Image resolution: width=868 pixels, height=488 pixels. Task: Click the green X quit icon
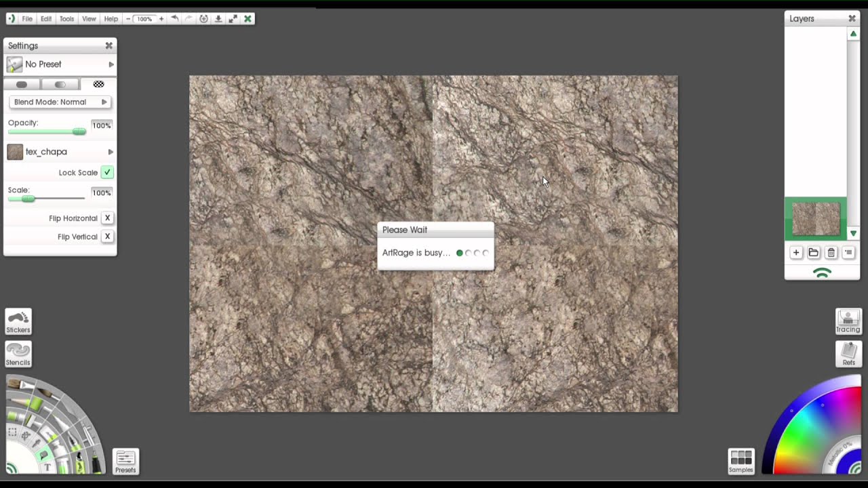pyautogui.click(x=248, y=19)
